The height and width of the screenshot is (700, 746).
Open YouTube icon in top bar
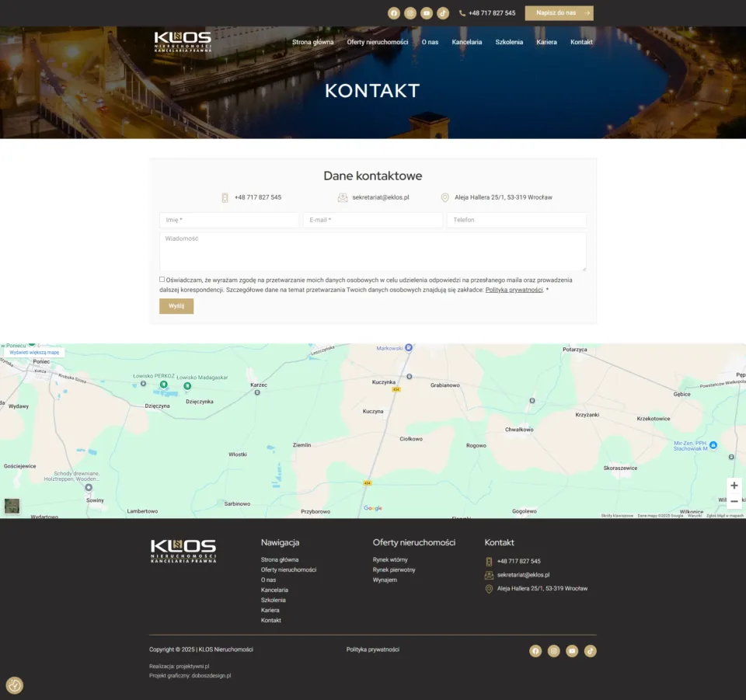[427, 13]
